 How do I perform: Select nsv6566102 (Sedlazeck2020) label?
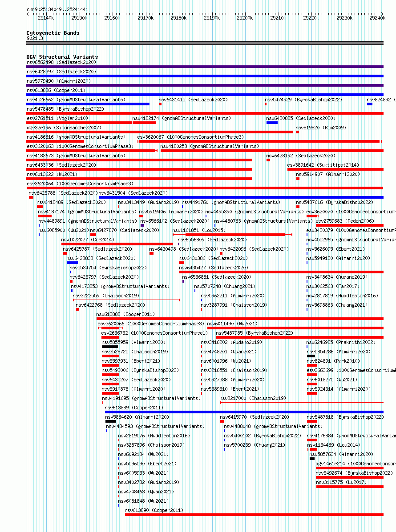pos(175,221)
